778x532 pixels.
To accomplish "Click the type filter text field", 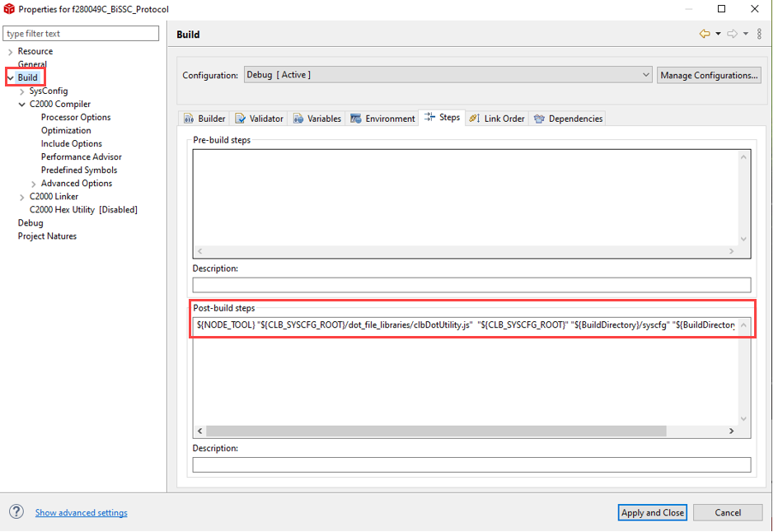I will (81, 34).
